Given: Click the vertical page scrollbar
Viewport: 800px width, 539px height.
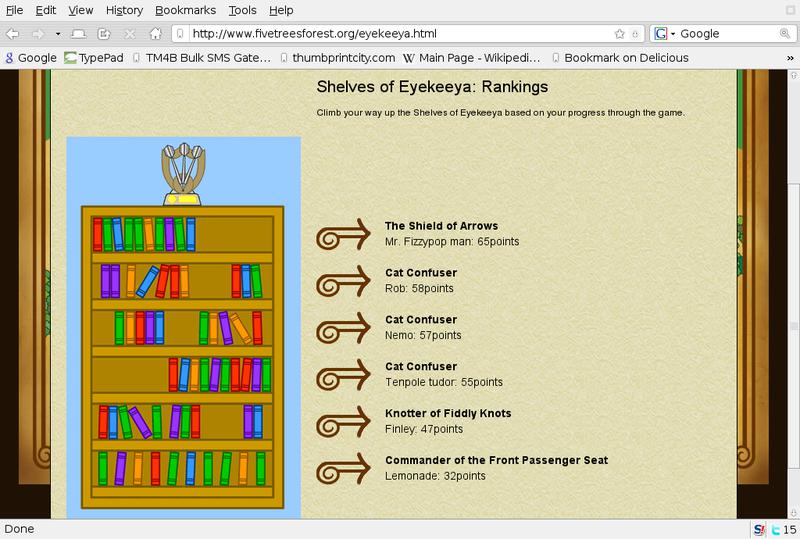Looking at the screenshot, I should 793,294.
